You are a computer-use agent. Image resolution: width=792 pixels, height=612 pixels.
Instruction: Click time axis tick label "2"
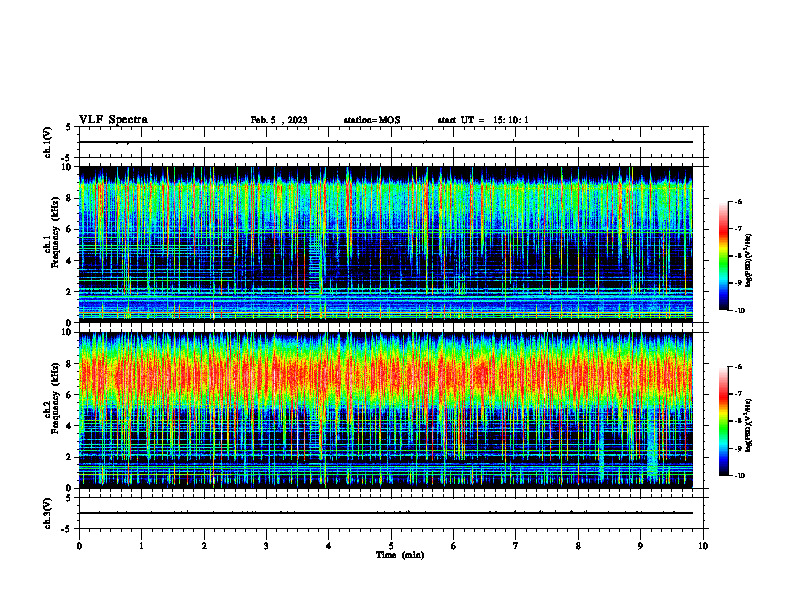pyautogui.click(x=204, y=546)
